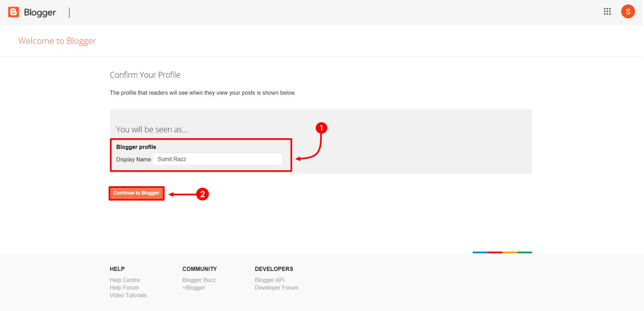Click the Blogger logo icon
The height and width of the screenshot is (311, 644).
click(13, 12)
